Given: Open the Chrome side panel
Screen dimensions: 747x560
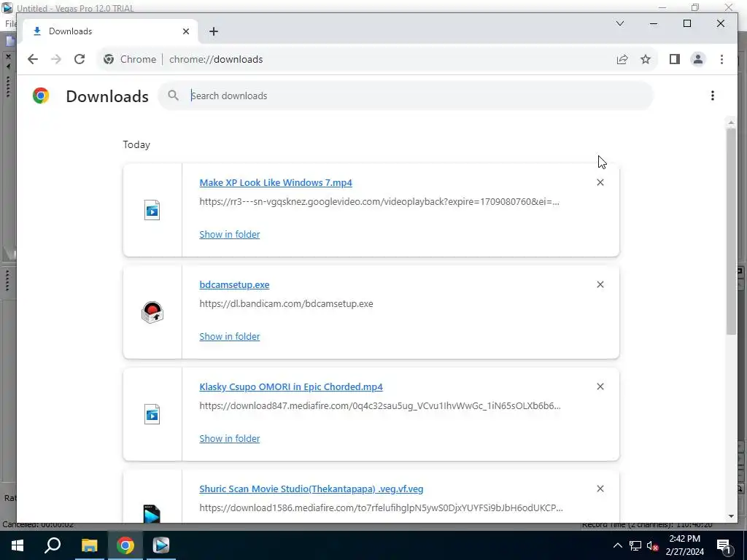Looking at the screenshot, I should pos(675,59).
